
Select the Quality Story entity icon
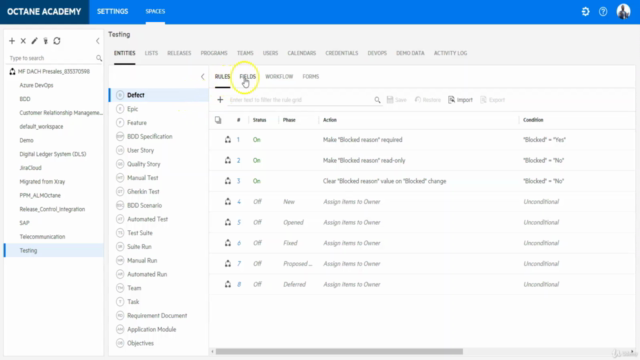120,164
